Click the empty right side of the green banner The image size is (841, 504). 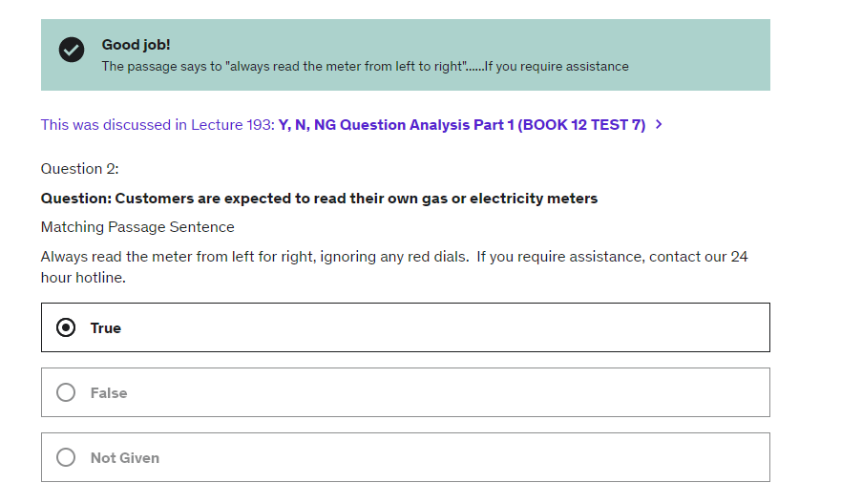(x=706, y=43)
